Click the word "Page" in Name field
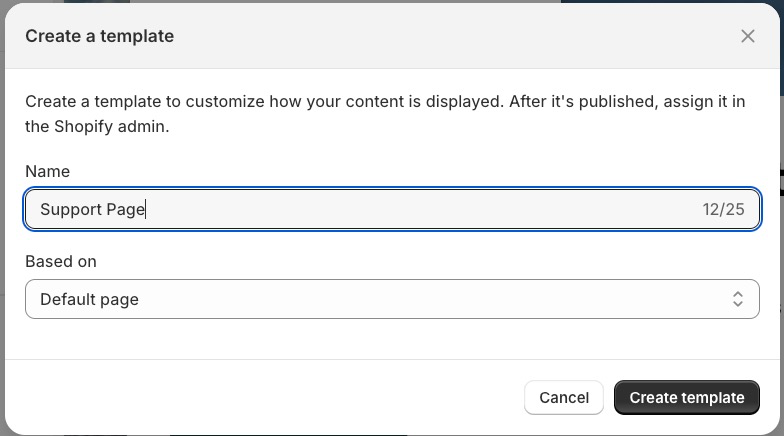 point(126,209)
